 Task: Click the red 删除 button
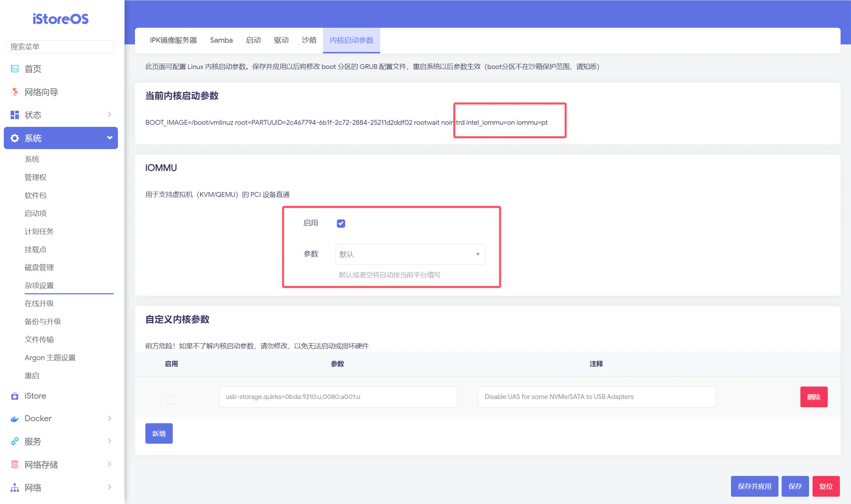click(814, 397)
